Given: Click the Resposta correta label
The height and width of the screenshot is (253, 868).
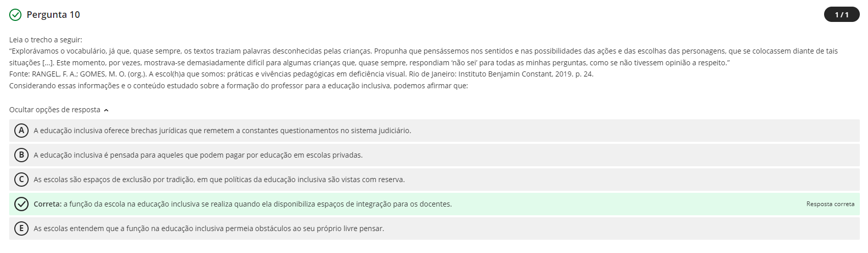Looking at the screenshot, I should coord(830,204).
